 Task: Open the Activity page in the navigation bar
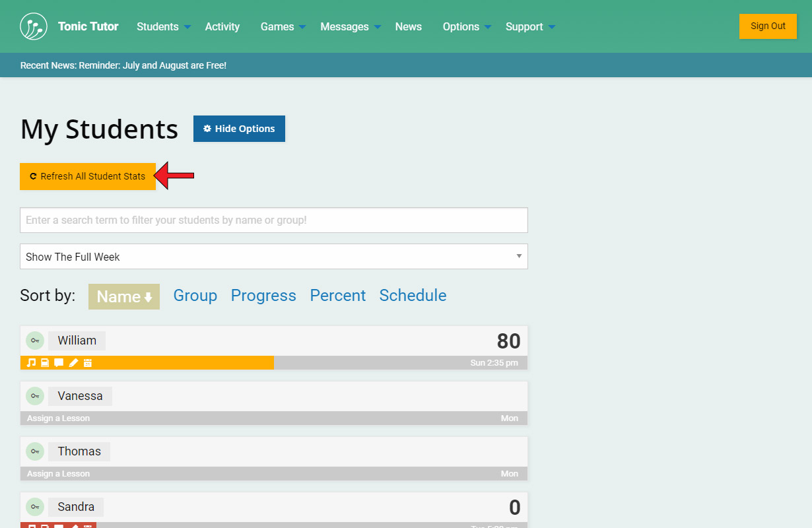tap(222, 26)
